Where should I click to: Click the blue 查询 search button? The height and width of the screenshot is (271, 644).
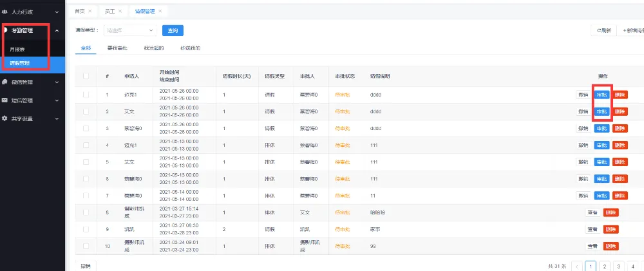[173, 30]
